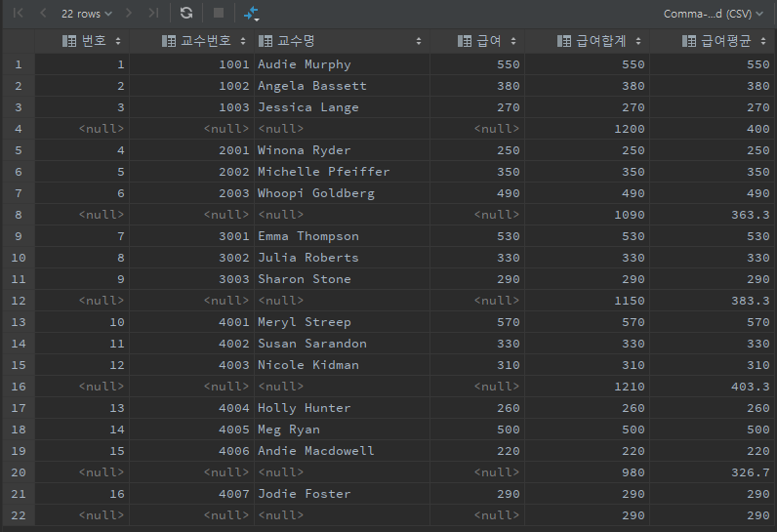The width and height of the screenshot is (777, 532).
Task: Select the 980 급여합계 subtotal cell
Action: click(x=588, y=472)
